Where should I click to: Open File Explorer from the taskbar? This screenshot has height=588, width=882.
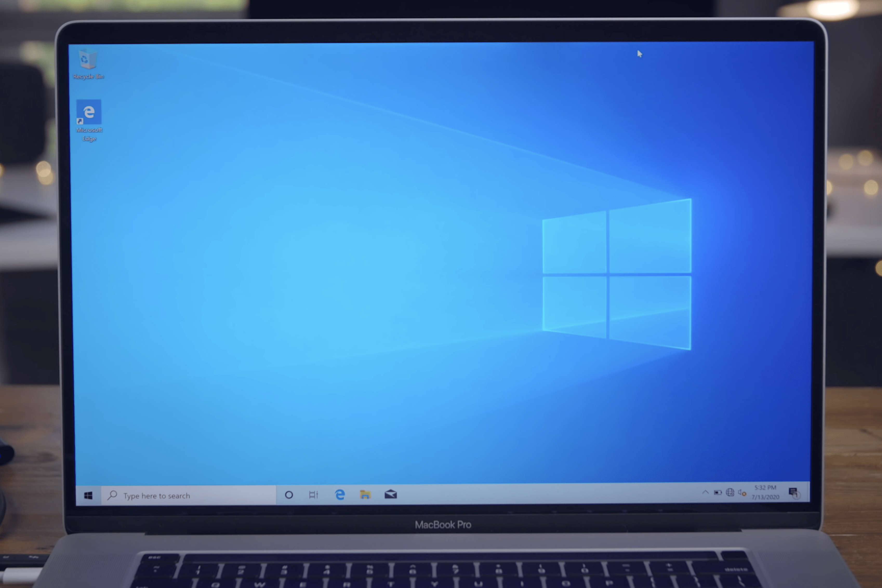coord(365,495)
